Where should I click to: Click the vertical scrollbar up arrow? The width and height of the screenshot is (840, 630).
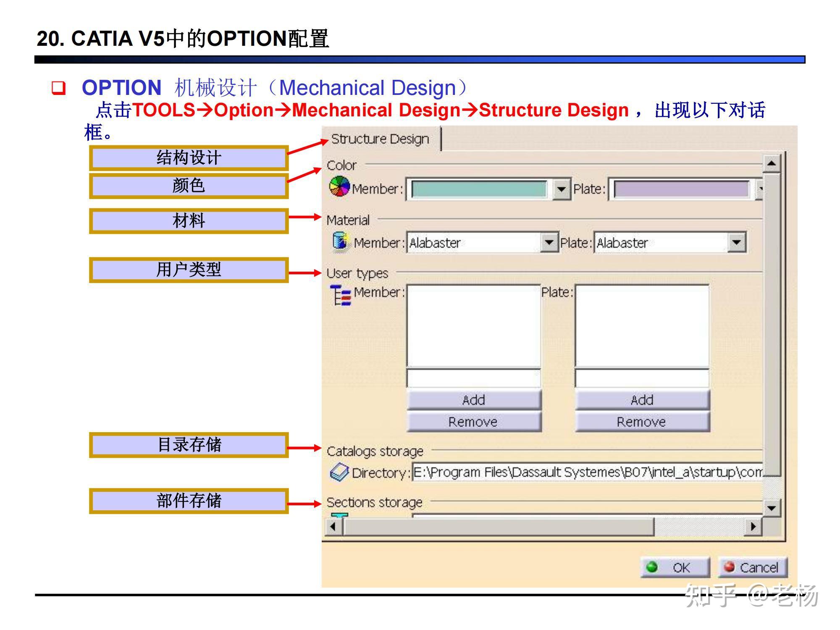771,163
